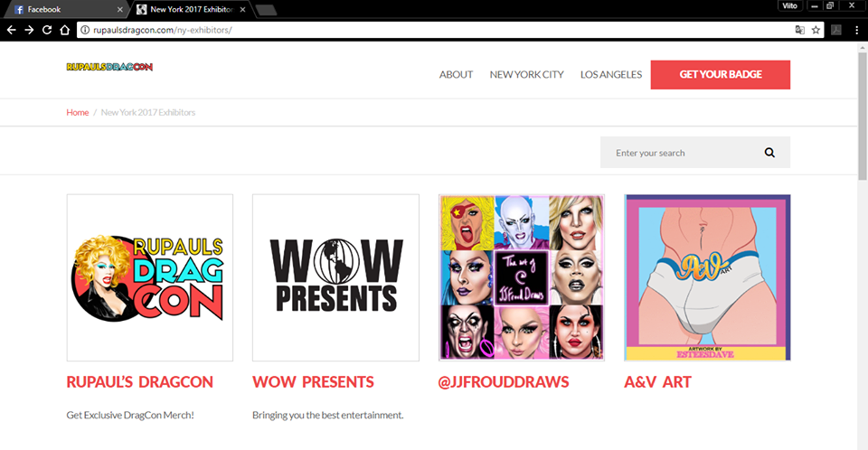Click the page vertical scrollbar thumb
Viewport: 868px width, 450px height.
pos(863,116)
